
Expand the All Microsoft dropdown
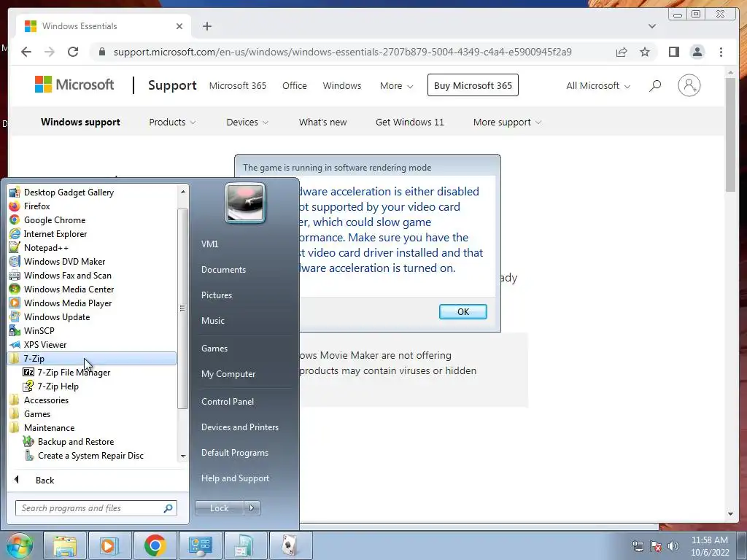click(598, 86)
